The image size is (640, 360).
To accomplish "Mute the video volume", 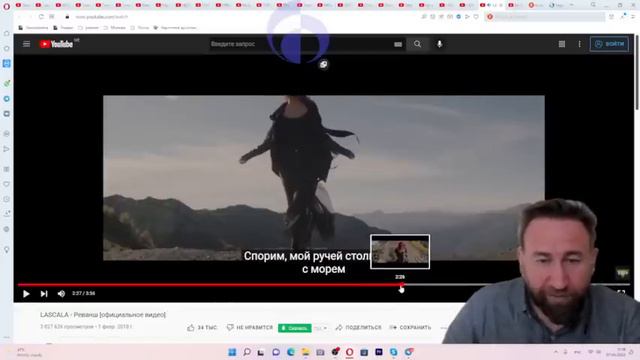I will [61, 293].
